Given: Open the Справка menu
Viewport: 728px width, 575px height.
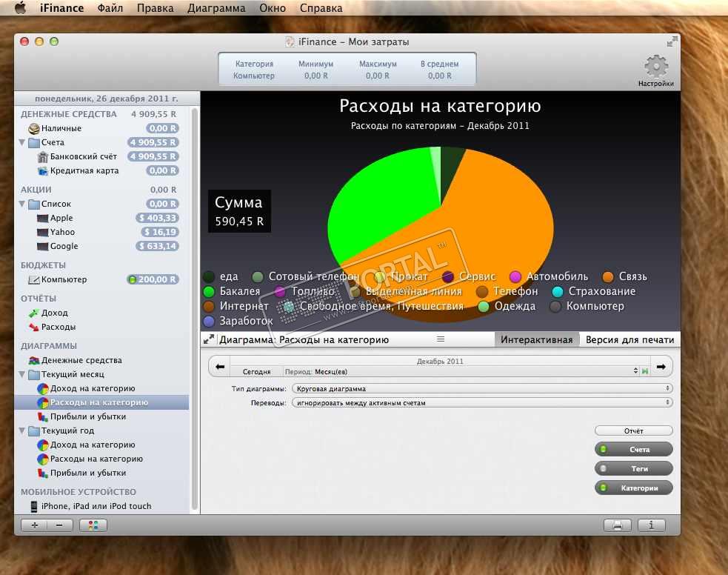Looking at the screenshot, I should click(321, 8).
